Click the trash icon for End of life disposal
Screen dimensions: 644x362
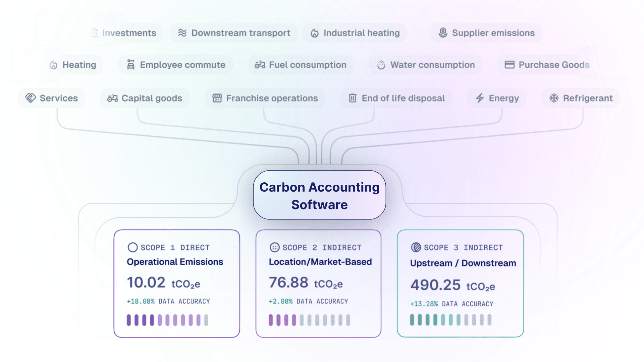point(352,98)
